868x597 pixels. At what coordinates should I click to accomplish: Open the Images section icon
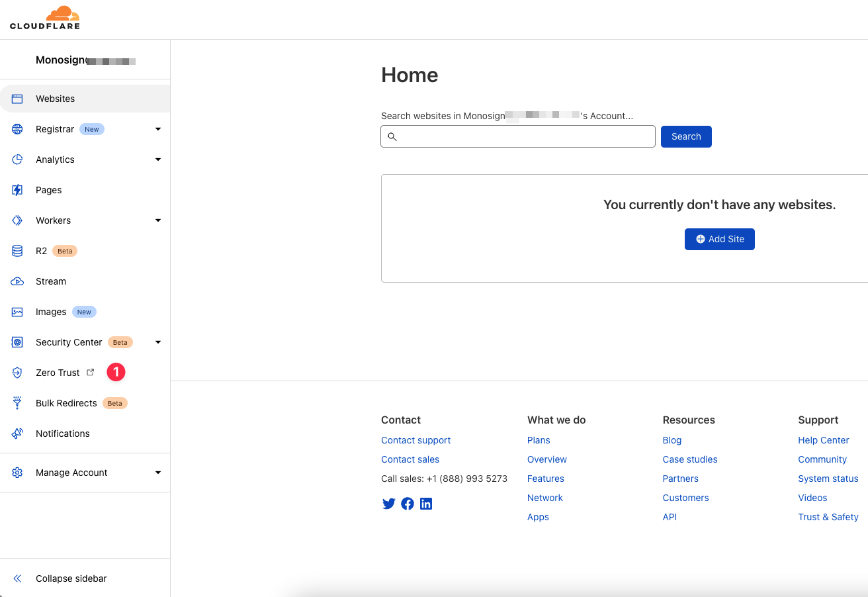pos(17,312)
